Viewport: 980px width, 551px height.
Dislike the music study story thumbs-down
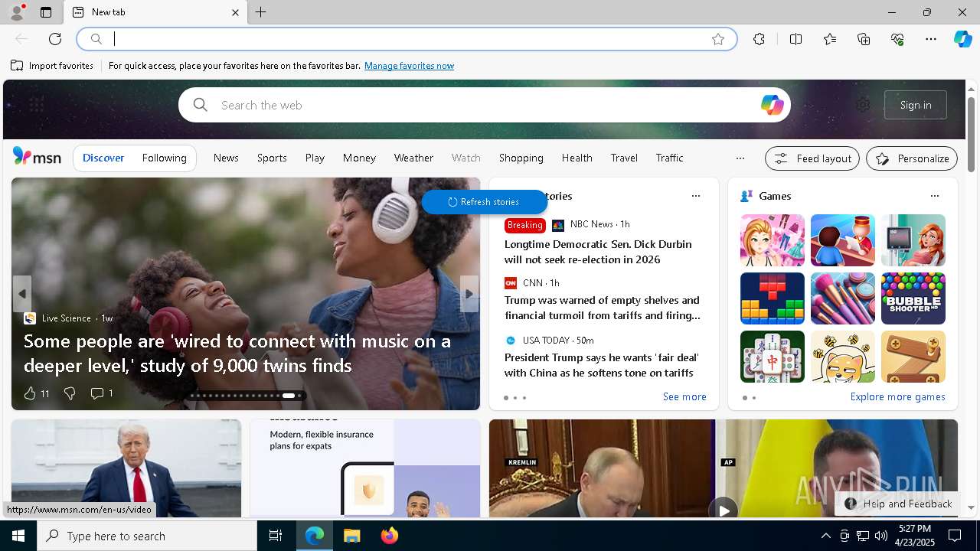tap(70, 393)
